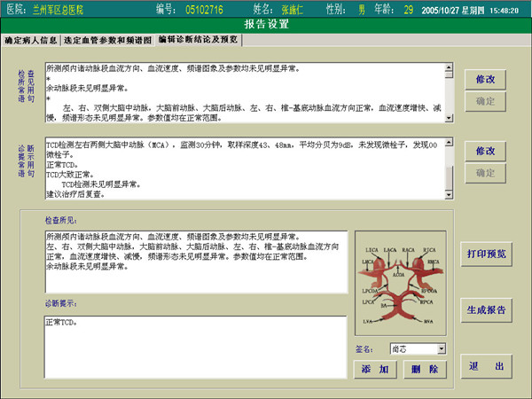Exit using the 退出 button
Viewport: 532px width, 399px height.
click(485, 366)
